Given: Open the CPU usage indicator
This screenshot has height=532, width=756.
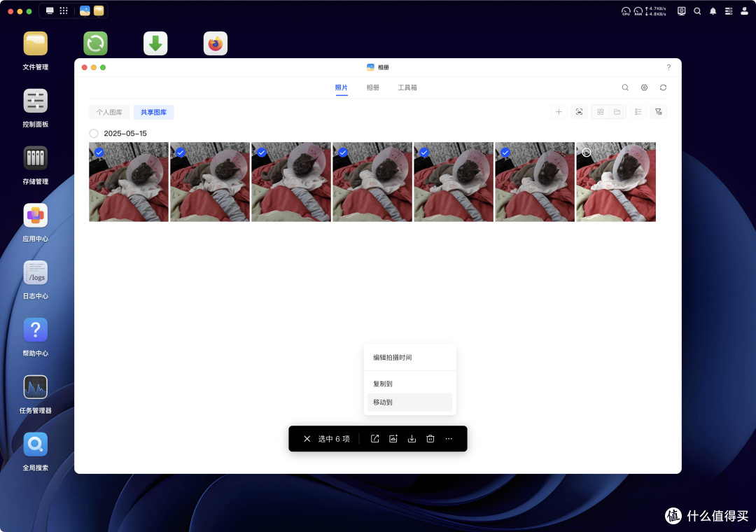Looking at the screenshot, I should pyautogui.click(x=626, y=11).
